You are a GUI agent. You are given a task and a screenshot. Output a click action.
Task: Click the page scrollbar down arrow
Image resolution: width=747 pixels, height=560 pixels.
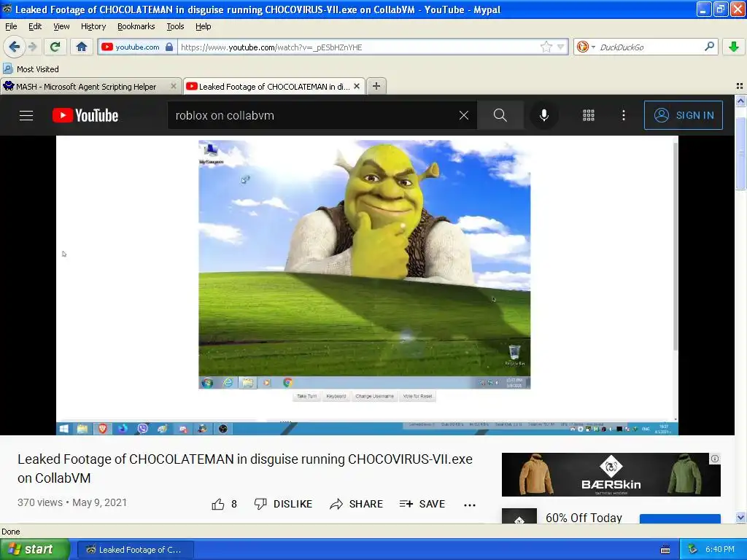[x=740, y=518]
